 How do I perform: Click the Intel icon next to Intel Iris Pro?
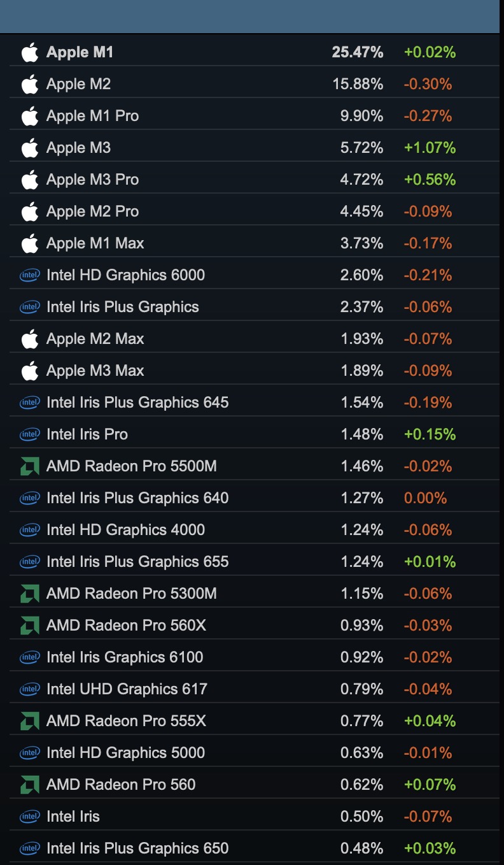[30, 434]
